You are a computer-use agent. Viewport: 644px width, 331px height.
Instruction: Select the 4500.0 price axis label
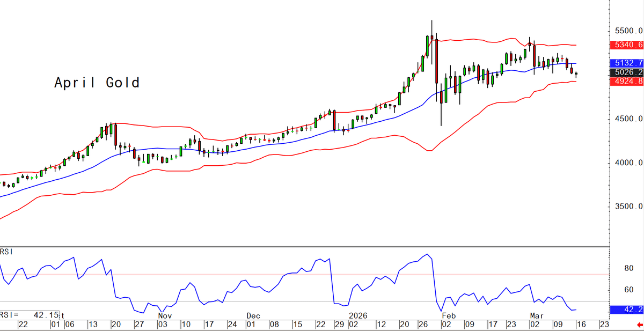(628, 119)
